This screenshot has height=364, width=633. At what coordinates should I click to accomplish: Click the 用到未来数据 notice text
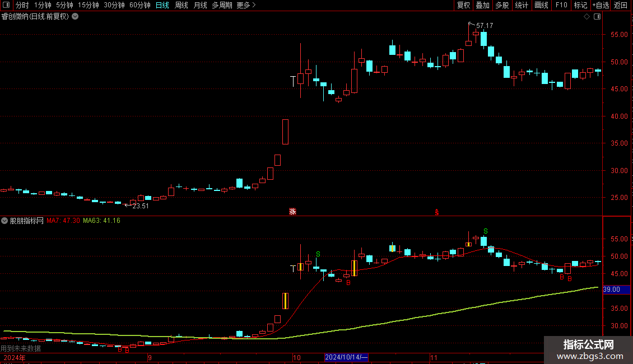coord(21,348)
